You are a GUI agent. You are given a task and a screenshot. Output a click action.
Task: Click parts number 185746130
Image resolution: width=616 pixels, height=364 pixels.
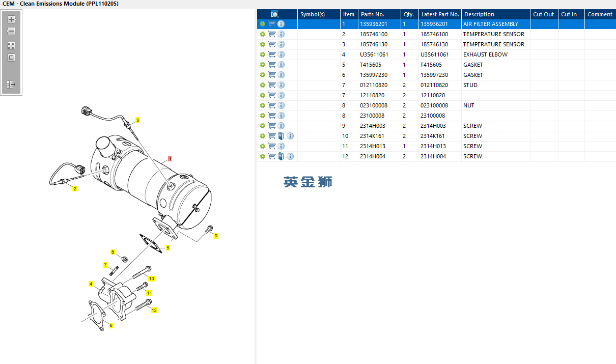(374, 44)
